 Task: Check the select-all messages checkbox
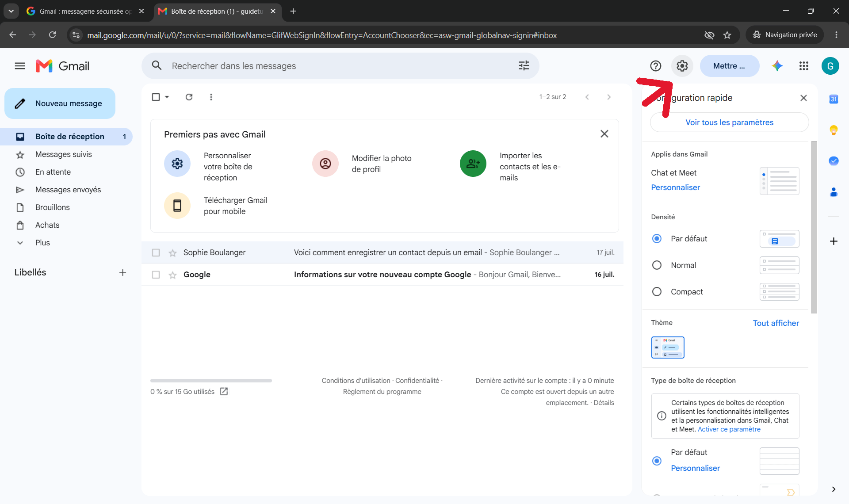[x=156, y=97]
